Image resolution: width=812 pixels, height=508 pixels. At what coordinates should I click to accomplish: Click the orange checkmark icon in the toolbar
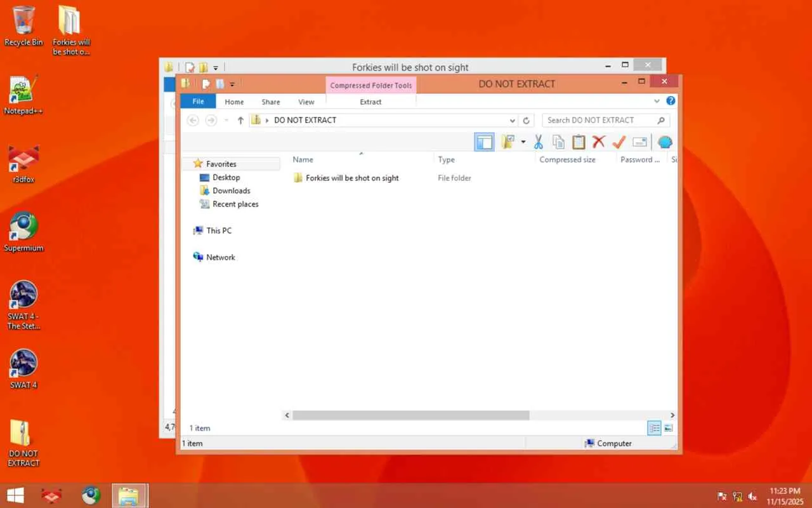click(619, 142)
